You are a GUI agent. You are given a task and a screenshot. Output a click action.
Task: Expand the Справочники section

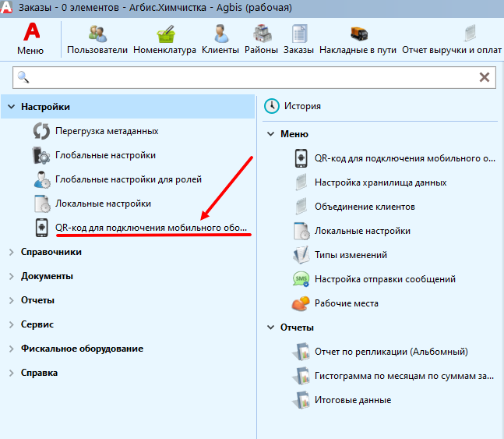[11, 252]
